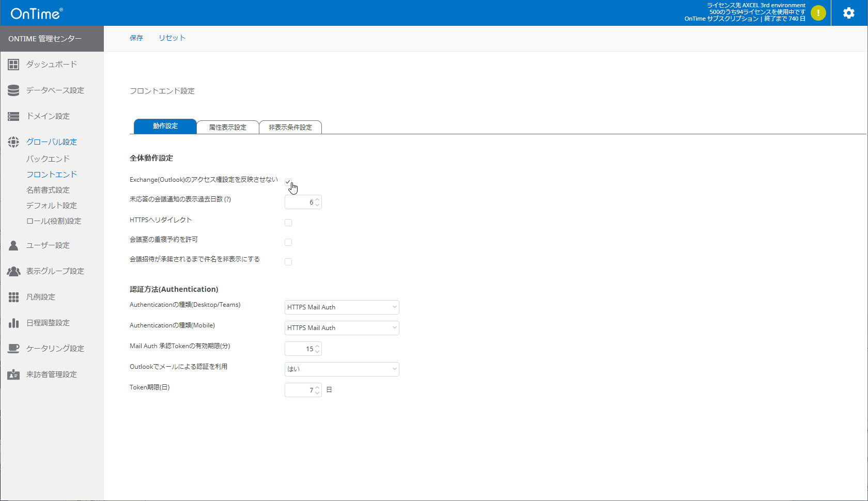Open the 来訪者管理設定 visitor icon
Screen dimensions: 868x501
(x=13, y=374)
